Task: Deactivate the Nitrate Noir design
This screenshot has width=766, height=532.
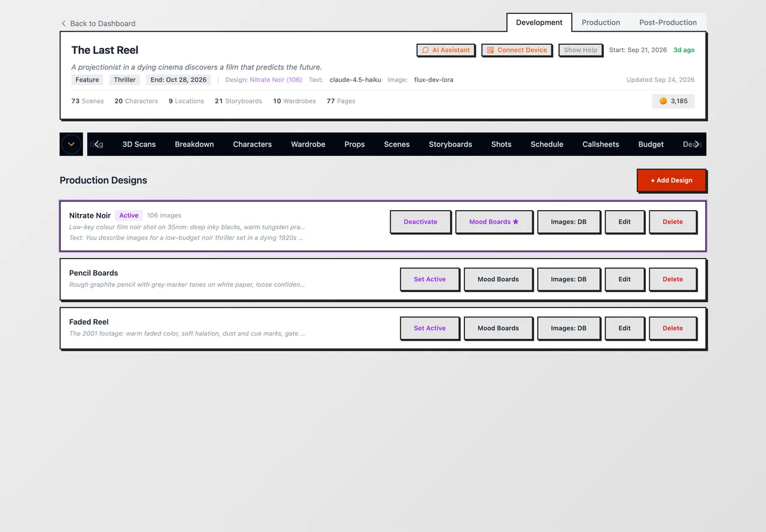Action: pyautogui.click(x=421, y=222)
